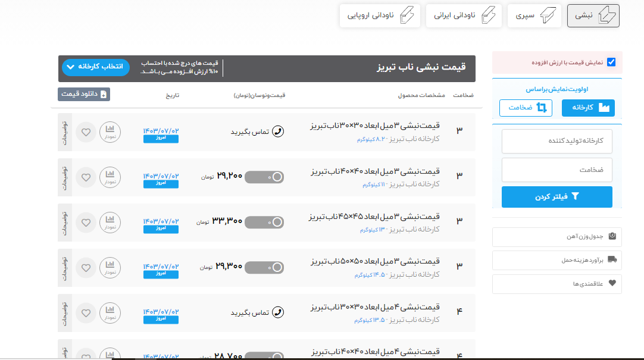Click chart icon for 30×30 3mm angle row
This screenshot has height=360, width=644.
coord(110,132)
